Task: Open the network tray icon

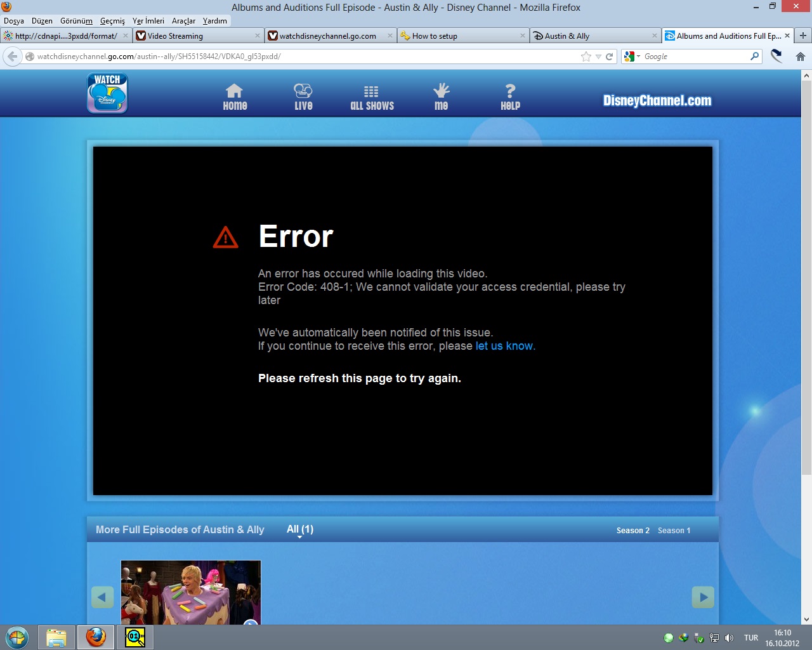Action: click(x=714, y=638)
